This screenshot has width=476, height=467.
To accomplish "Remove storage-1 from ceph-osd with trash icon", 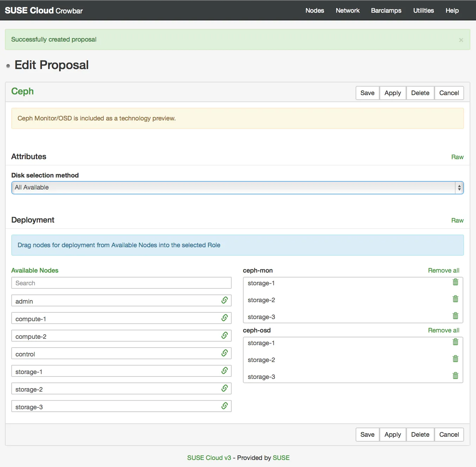I will point(455,342).
